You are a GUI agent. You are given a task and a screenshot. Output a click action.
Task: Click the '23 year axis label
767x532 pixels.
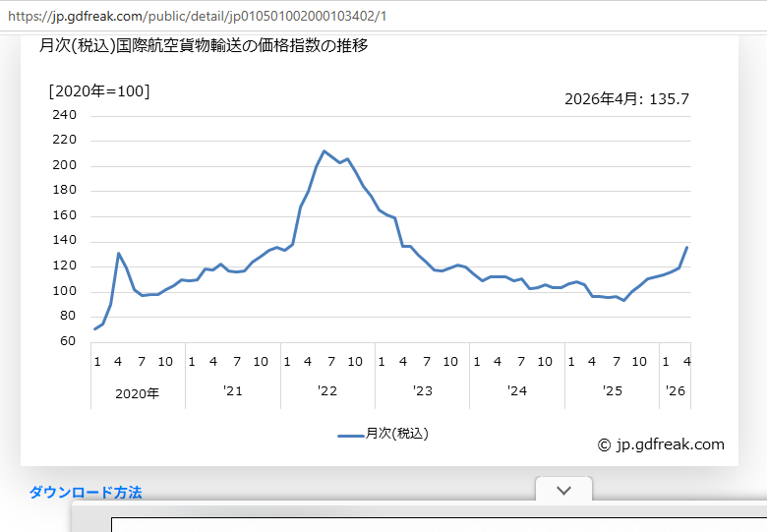click(x=423, y=391)
